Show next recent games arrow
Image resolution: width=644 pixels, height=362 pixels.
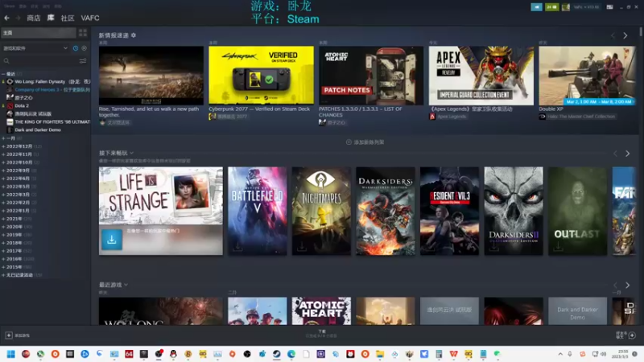coord(628,286)
